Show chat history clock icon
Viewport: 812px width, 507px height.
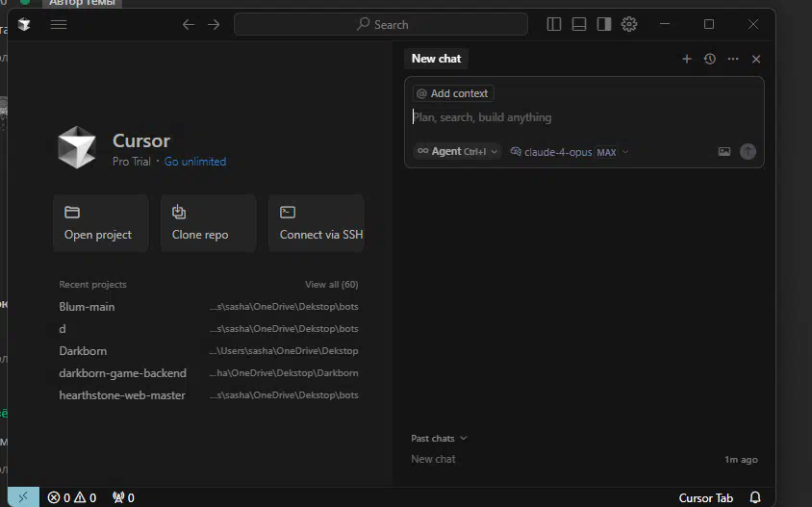click(x=710, y=59)
